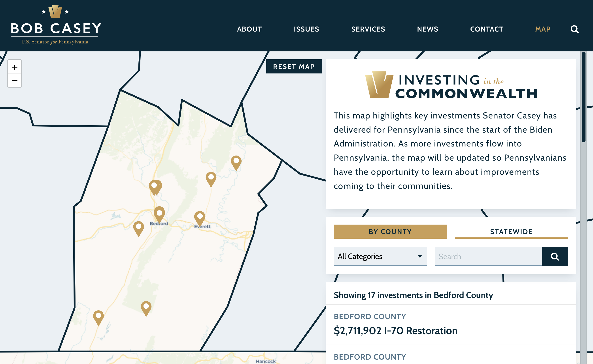Activate the MAP navigation item
The height and width of the screenshot is (364, 593).
tap(543, 29)
